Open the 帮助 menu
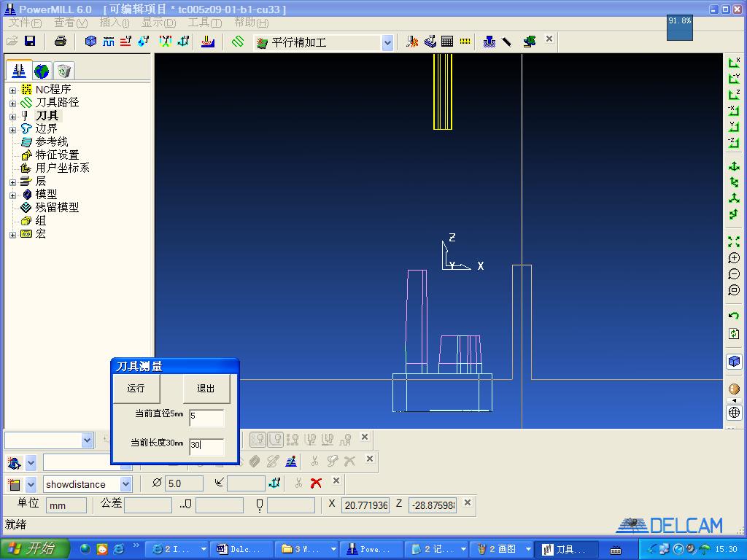 [x=251, y=23]
